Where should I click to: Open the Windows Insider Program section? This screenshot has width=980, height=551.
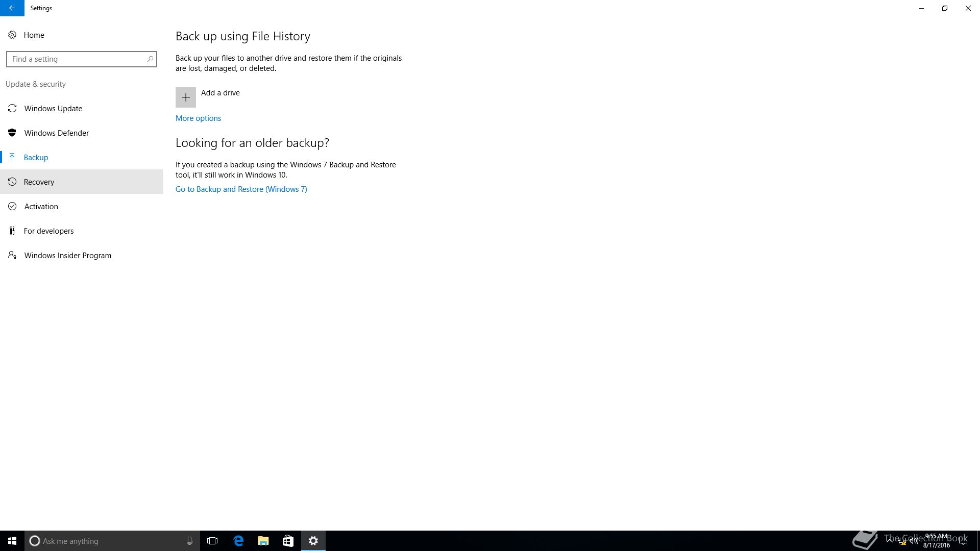coord(82,255)
